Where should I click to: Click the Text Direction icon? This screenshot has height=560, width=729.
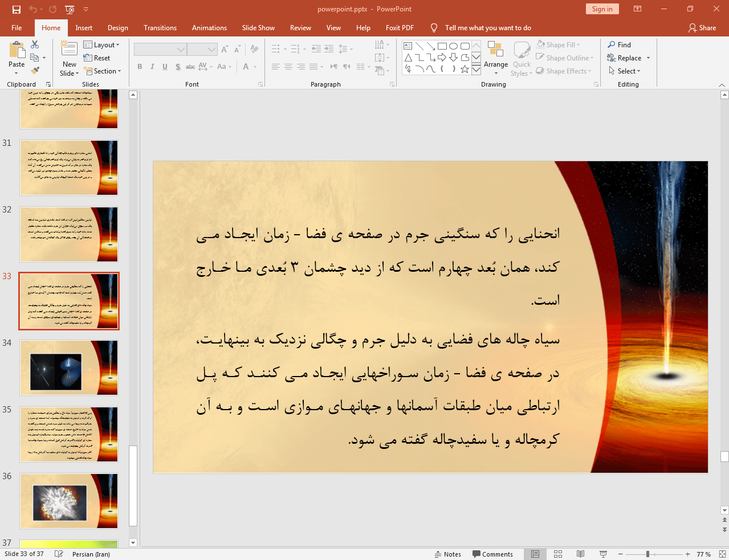click(380, 44)
